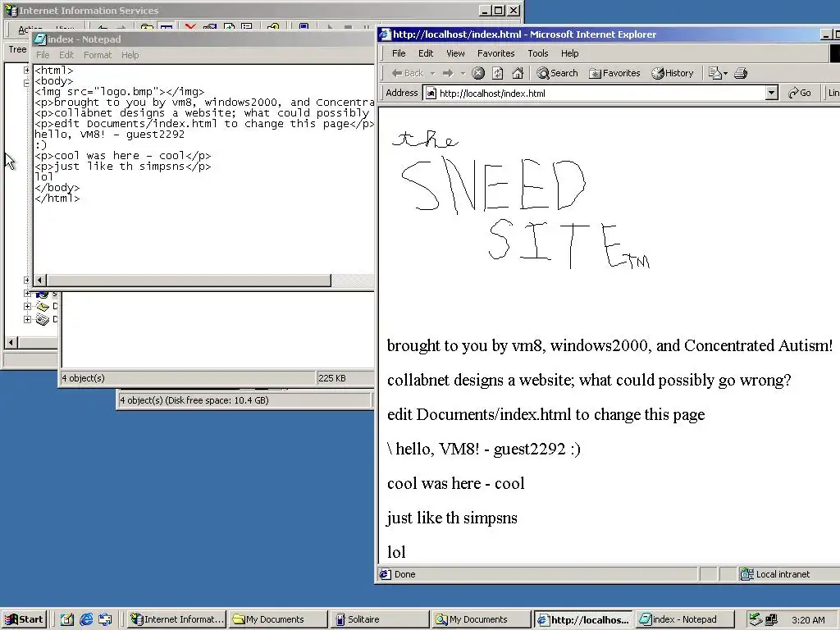840x630 pixels.
Task: Click the Help icon in IIS toolbar
Action: (x=273, y=27)
